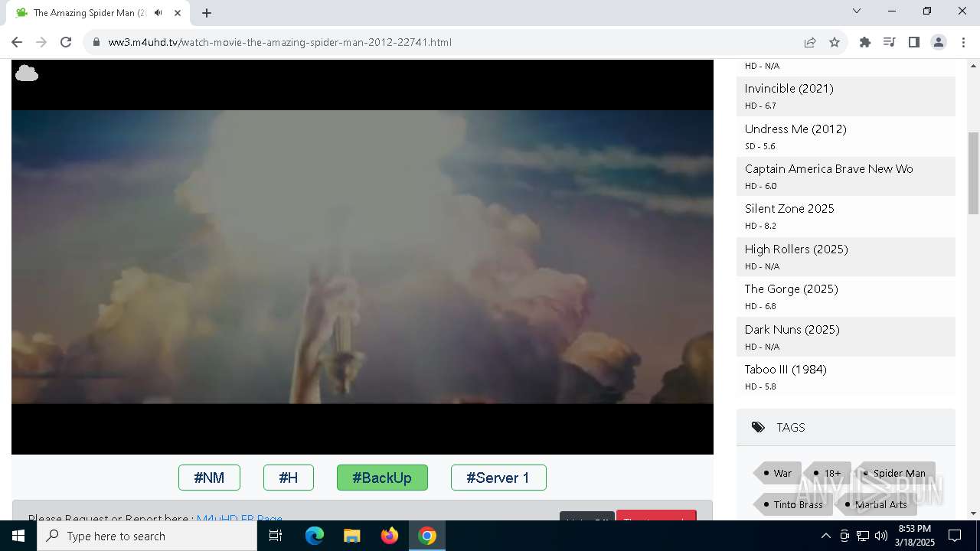Viewport: 980px width, 551px height.
Task: Show hidden system tray icons
Action: click(825, 536)
